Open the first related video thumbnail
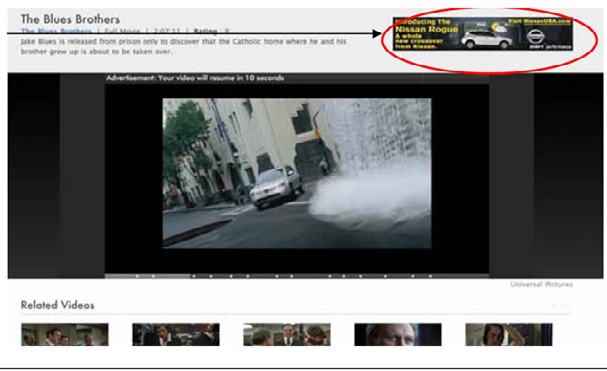Screen dimensions: 607x371 [65, 335]
